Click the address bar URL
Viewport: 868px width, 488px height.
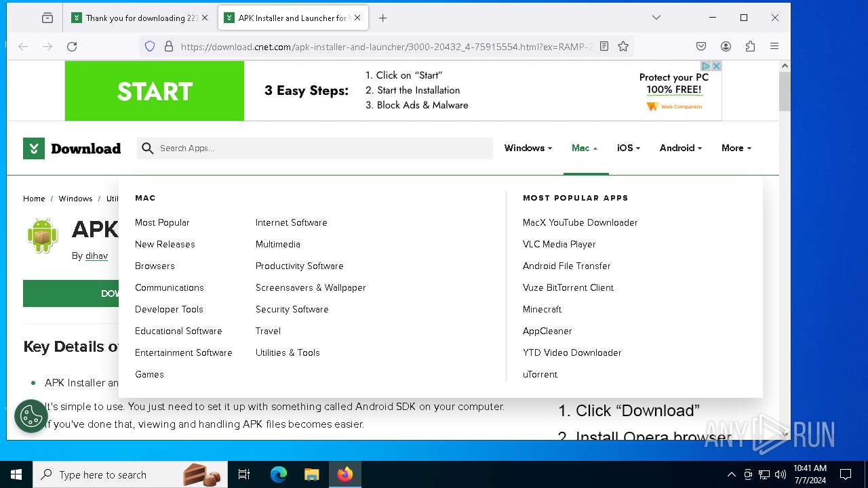tap(387, 46)
